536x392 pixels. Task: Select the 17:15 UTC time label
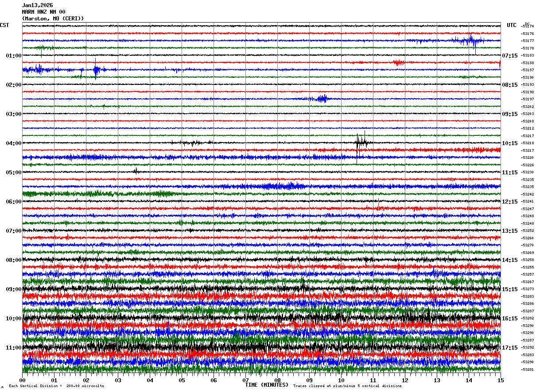510,348
